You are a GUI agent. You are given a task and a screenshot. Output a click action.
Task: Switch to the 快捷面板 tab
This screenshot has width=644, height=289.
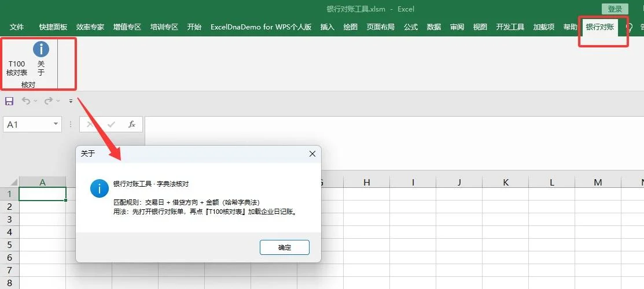(x=53, y=27)
